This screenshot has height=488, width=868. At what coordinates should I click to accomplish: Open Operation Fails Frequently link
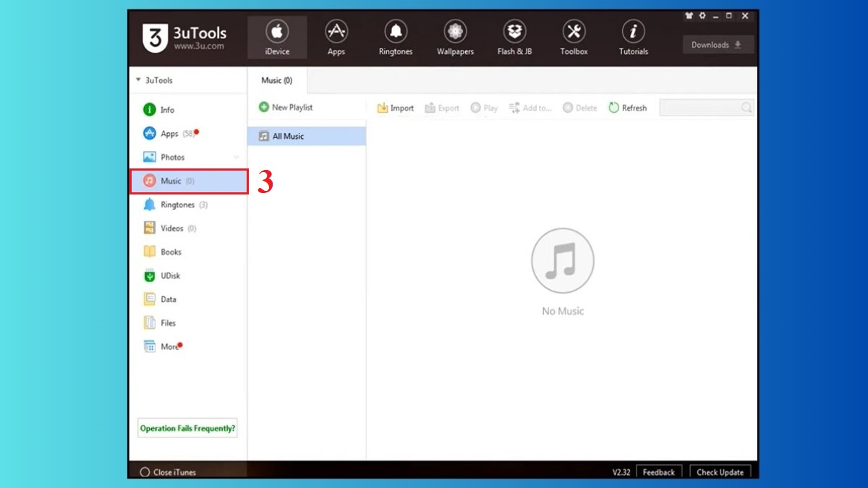(187, 428)
